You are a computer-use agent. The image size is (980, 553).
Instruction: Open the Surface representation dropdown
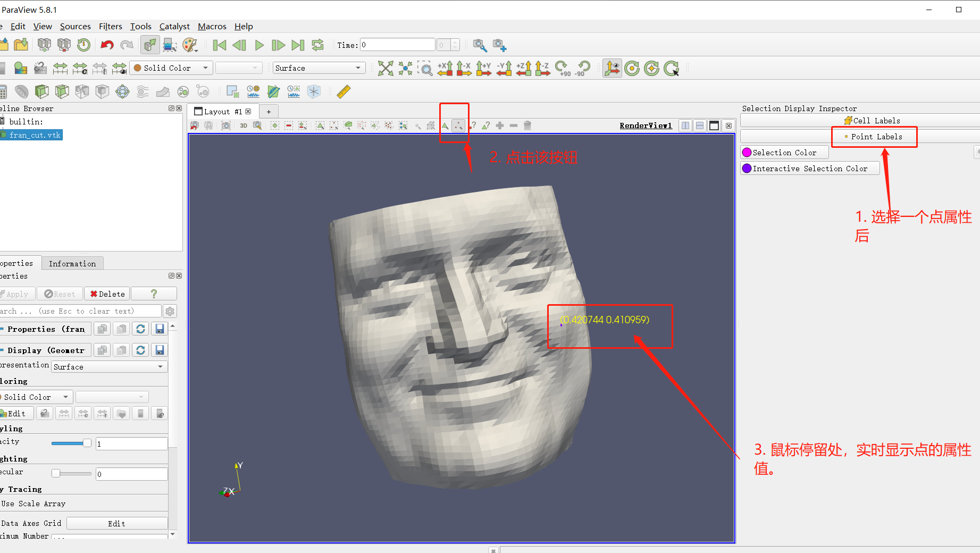pos(318,68)
